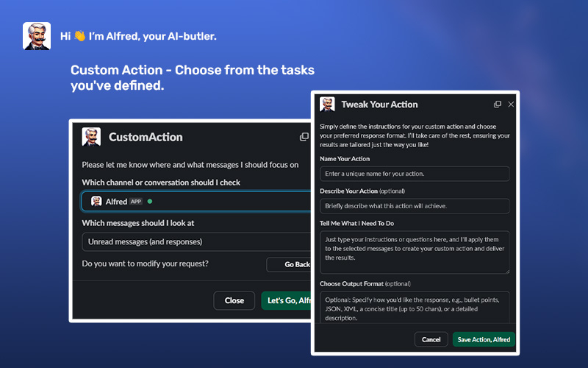588x368 pixels.
Task: Click the 'Do you want to modify your request?' text
Action: [x=145, y=263]
